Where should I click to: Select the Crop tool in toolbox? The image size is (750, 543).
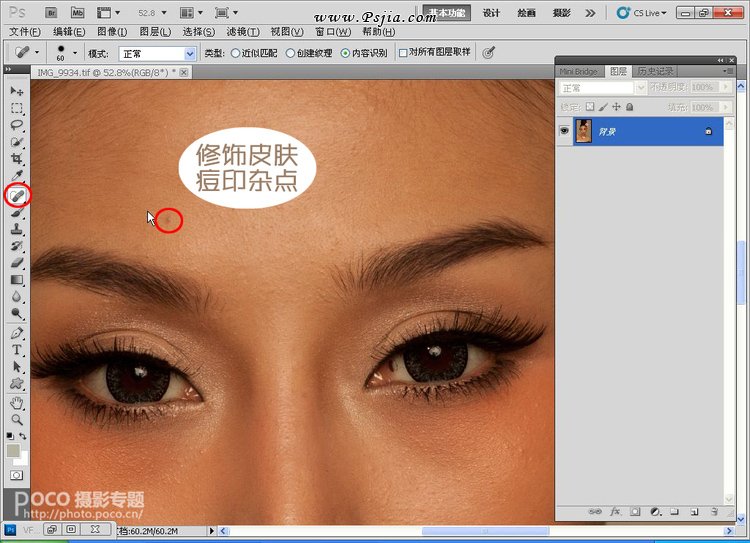[17, 159]
